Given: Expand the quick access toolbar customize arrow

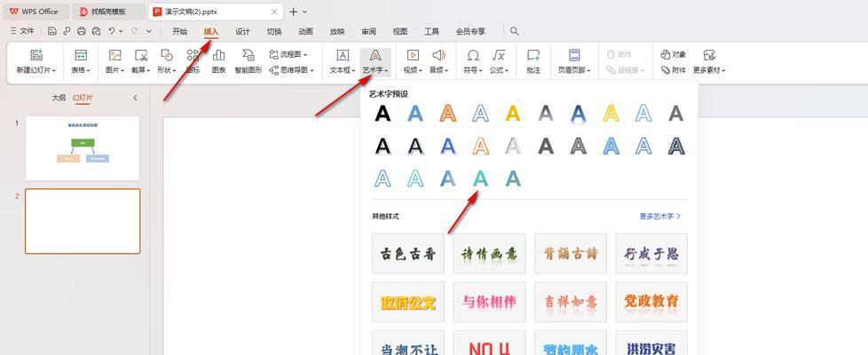Looking at the screenshot, I should click(x=149, y=31).
